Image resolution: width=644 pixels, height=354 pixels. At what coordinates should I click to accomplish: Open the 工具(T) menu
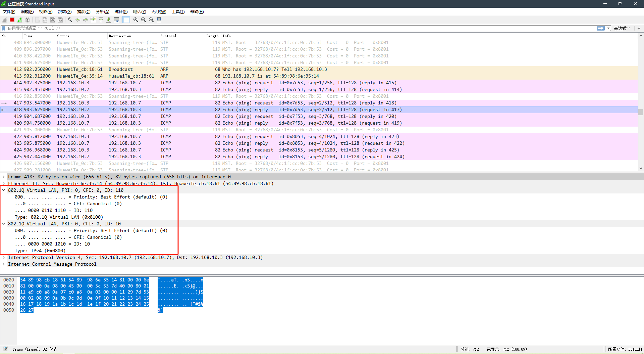[178, 12]
